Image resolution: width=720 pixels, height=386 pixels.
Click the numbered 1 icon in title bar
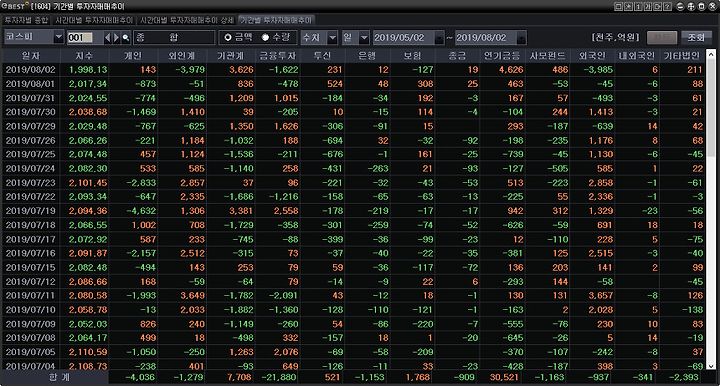coord(638,6)
